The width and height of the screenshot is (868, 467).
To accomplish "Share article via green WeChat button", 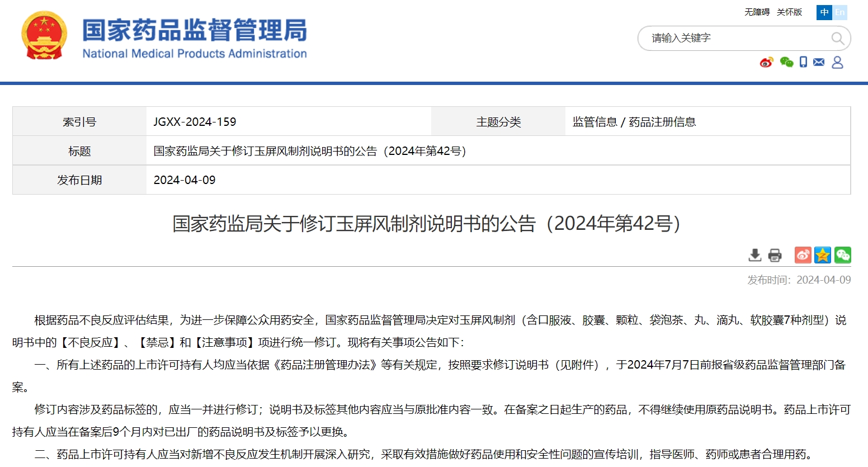I will click(842, 255).
